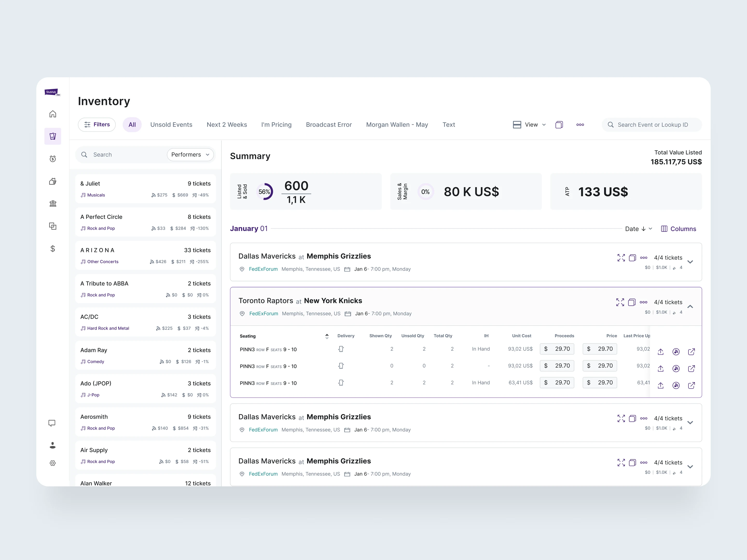Image resolution: width=747 pixels, height=560 pixels.
Task: Click the Search Event or Lookup ID field
Action: [x=652, y=125]
